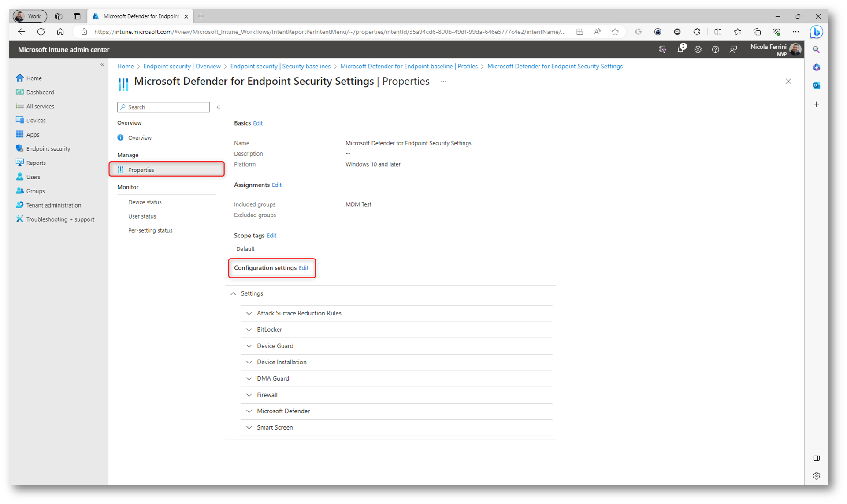Expand the DMA Guard settings group
The height and width of the screenshot is (504, 847).
point(249,378)
